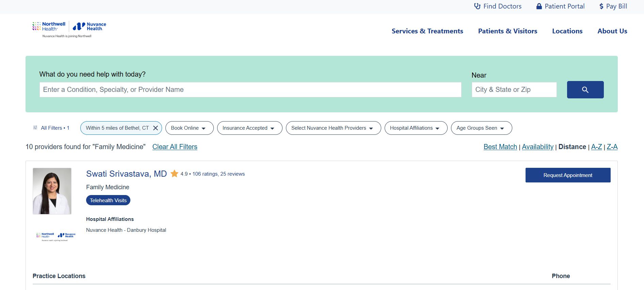Click the stethoscope Find Doctors icon

(x=477, y=6)
